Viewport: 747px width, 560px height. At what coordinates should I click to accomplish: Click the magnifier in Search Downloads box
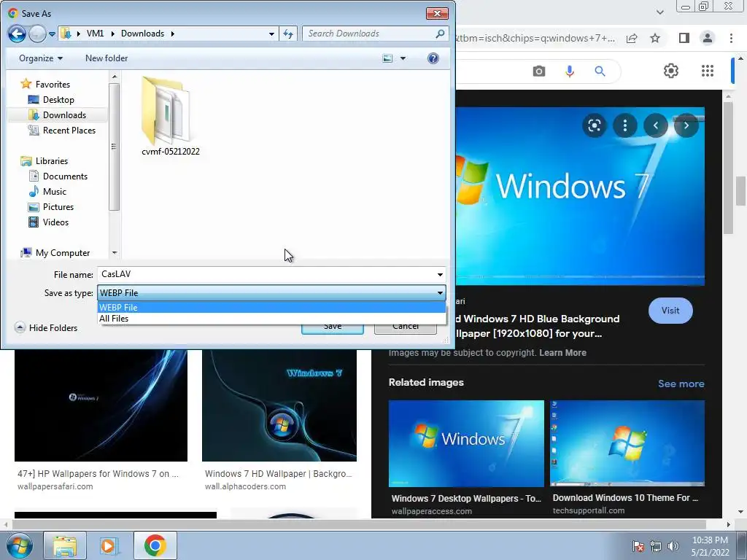440,34
